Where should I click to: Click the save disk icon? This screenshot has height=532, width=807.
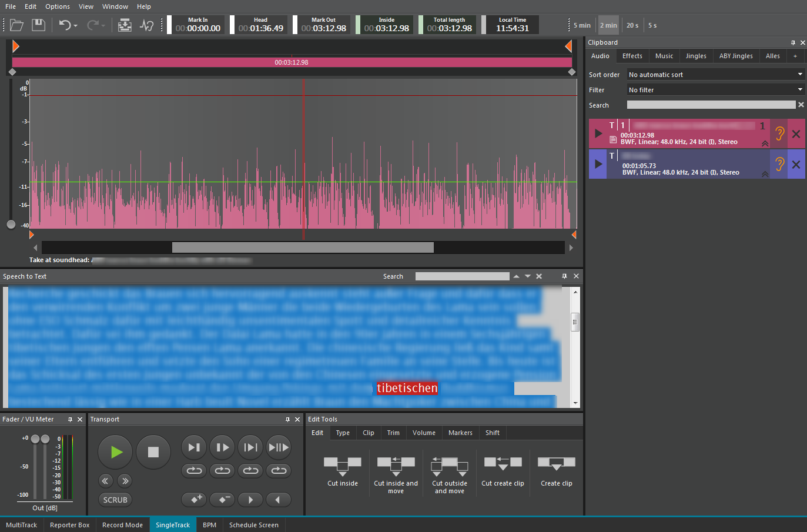pos(38,25)
